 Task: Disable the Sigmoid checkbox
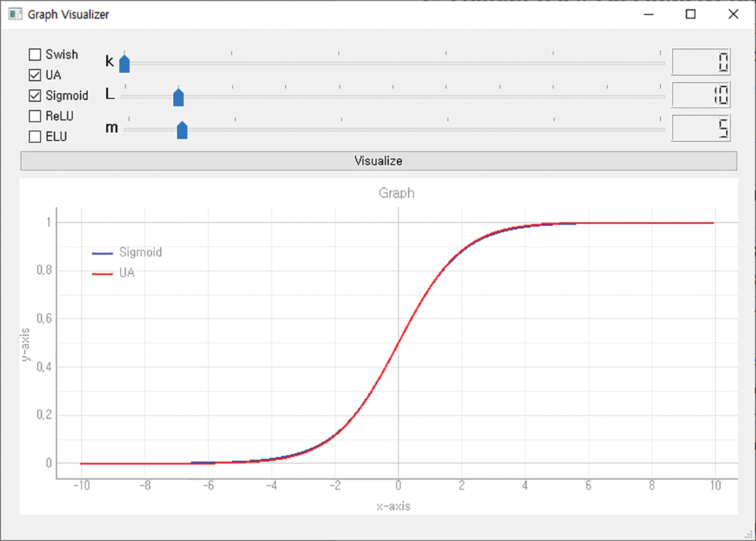point(35,95)
